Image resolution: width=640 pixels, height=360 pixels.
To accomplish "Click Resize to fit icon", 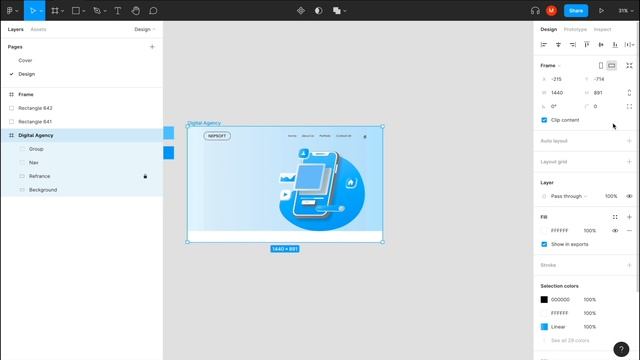I will coord(629,65).
